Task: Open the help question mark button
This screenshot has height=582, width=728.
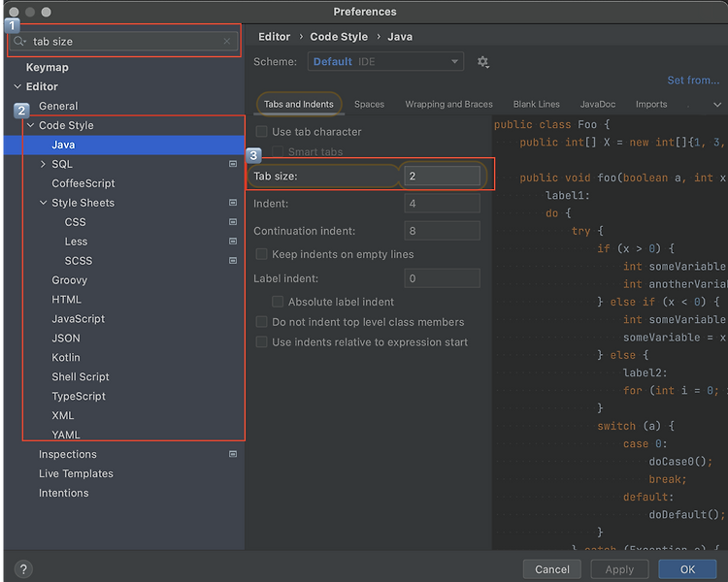Action: tap(23, 569)
